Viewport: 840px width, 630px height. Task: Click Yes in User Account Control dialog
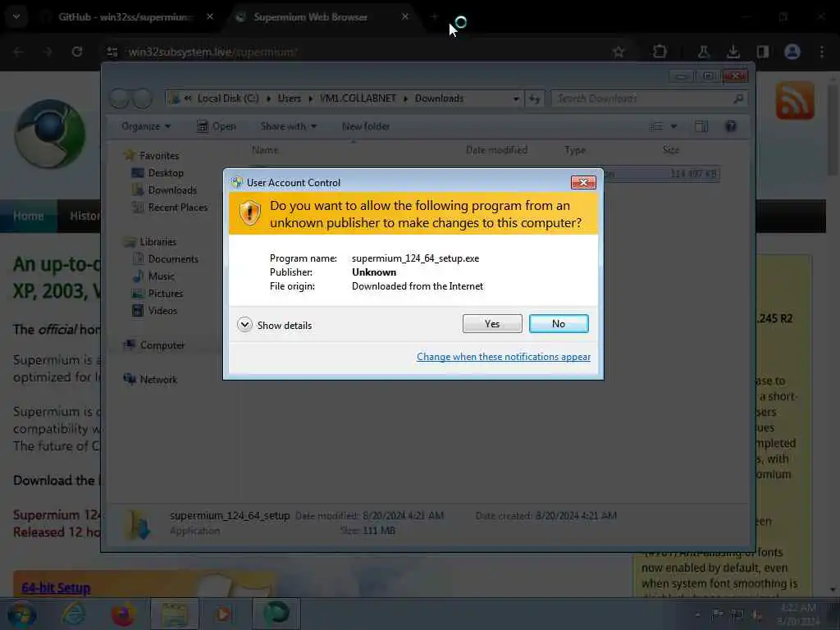point(492,323)
